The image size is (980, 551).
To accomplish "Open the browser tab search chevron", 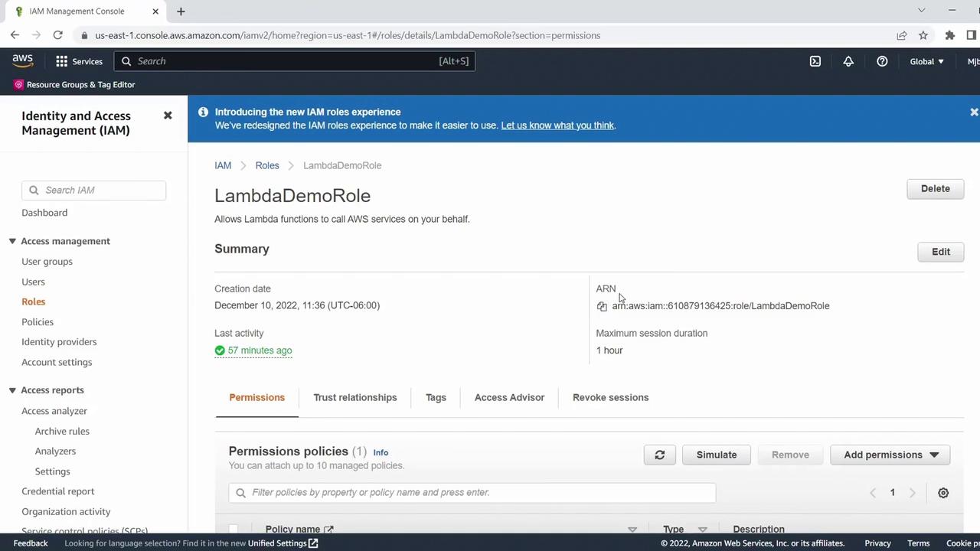I will tap(922, 11).
